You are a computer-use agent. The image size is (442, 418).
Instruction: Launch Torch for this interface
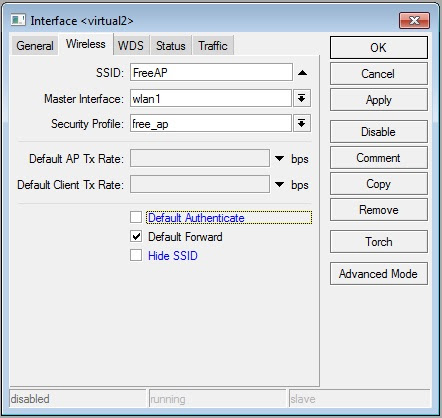379,242
